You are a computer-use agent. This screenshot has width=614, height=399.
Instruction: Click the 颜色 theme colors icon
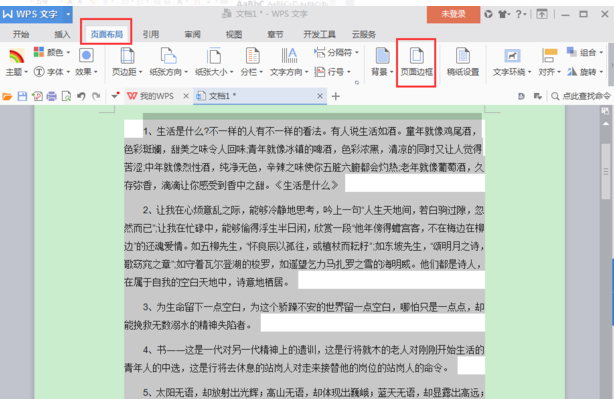(x=39, y=52)
